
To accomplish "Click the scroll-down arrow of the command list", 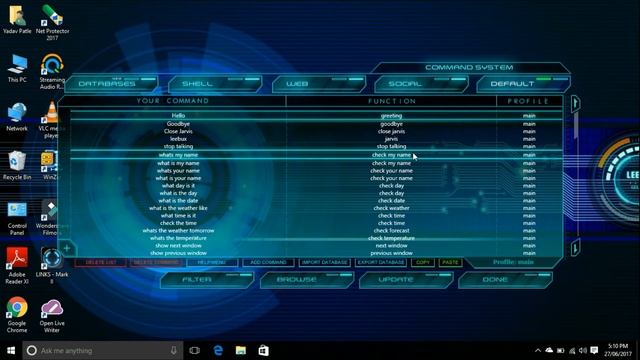I will (x=575, y=248).
